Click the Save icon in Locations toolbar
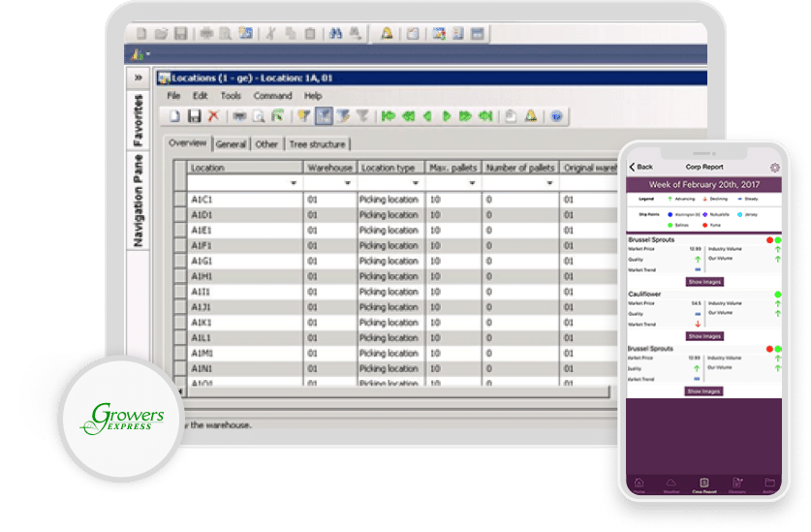Image resolution: width=811 pixels, height=532 pixels. click(194, 116)
